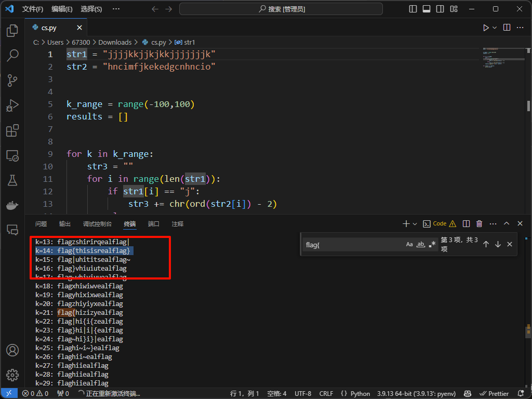
Task: Open the Explorer view in activity bar
Action: click(12, 31)
